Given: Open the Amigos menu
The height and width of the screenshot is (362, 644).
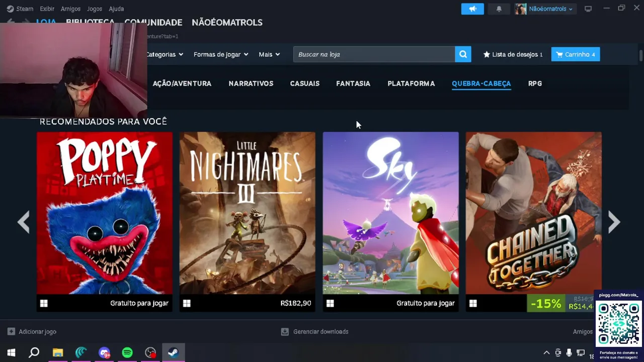Looking at the screenshot, I should (70, 9).
